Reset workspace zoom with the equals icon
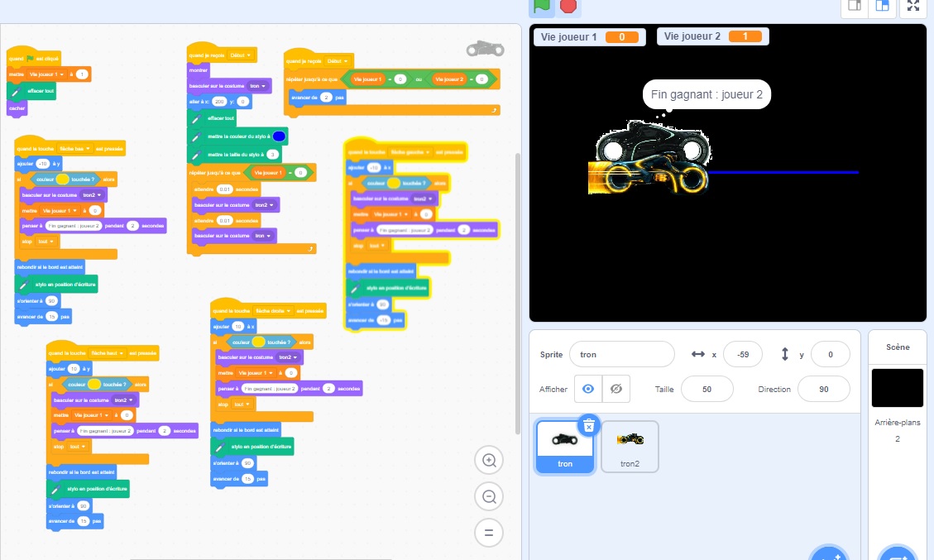Screen dimensions: 934x560 coord(489,533)
